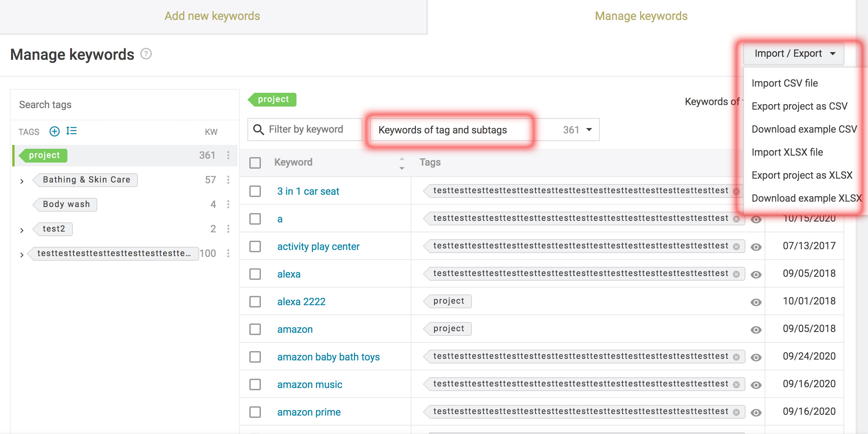Select the green project tag in sidebar

click(43, 155)
